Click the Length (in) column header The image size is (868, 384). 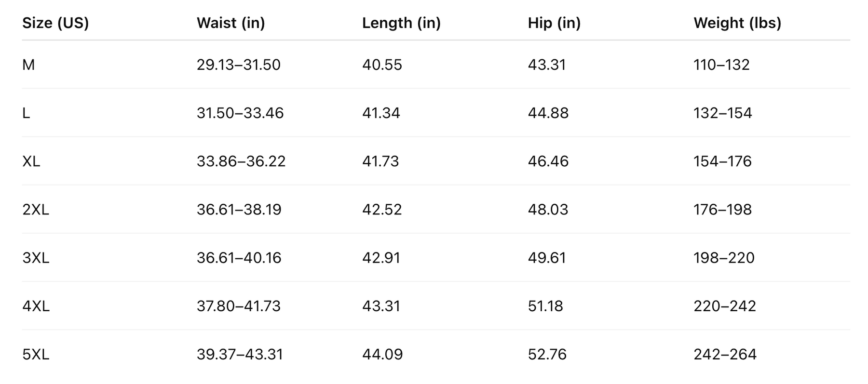pyautogui.click(x=401, y=23)
